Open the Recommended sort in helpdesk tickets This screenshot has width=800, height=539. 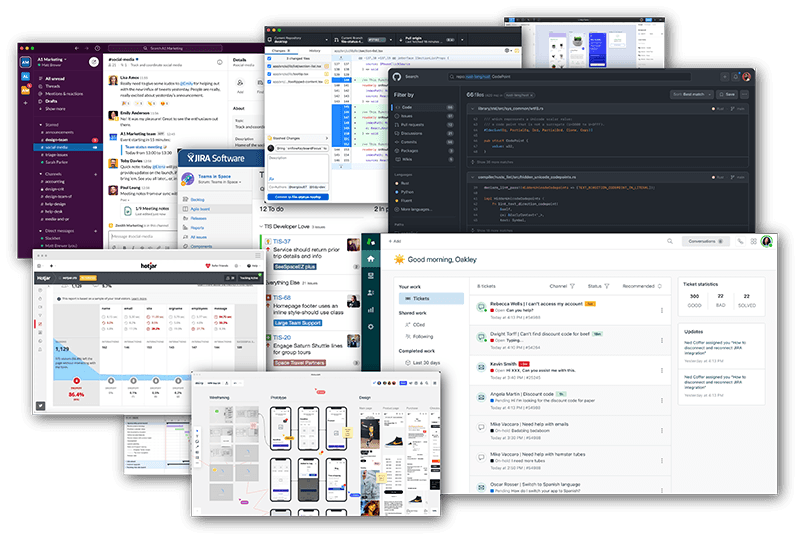tap(642, 286)
